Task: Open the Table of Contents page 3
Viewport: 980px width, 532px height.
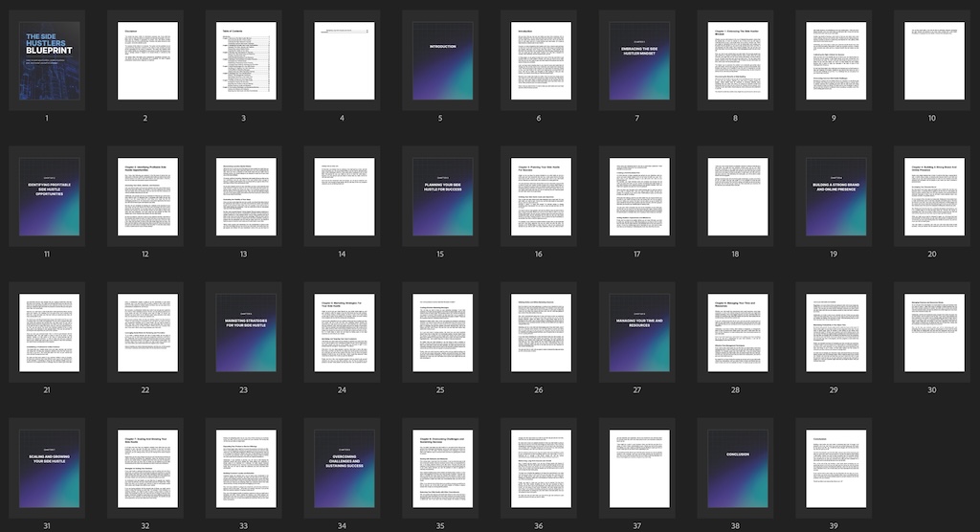Action: (x=246, y=60)
